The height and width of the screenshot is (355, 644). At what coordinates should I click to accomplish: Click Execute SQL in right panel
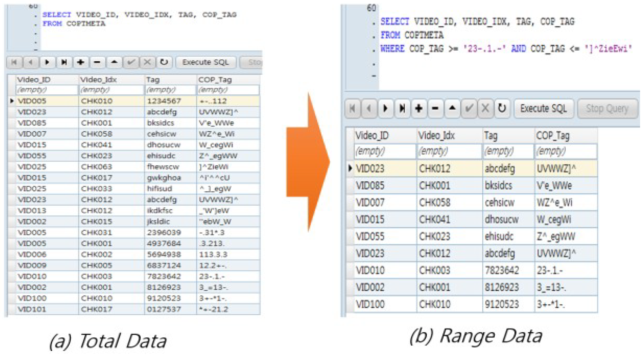pyautogui.click(x=543, y=108)
